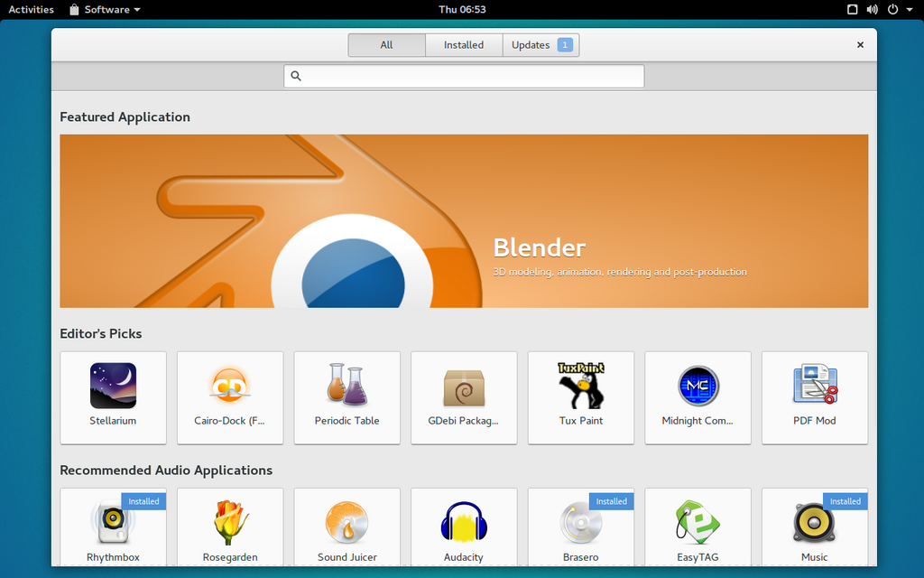924x578 pixels.
Task: Open the Rhythmbox speaker icon
Action: pos(113,522)
